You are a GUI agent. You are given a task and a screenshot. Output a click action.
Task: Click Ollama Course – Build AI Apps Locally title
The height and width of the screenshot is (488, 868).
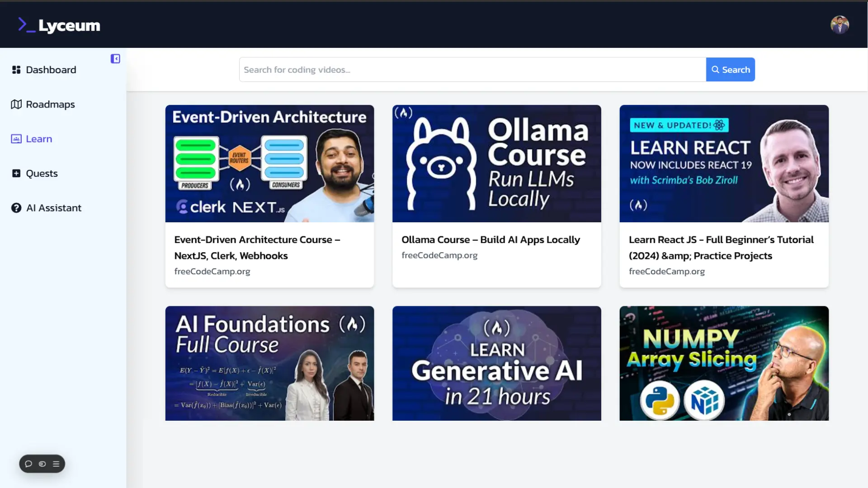coord(491,240)
